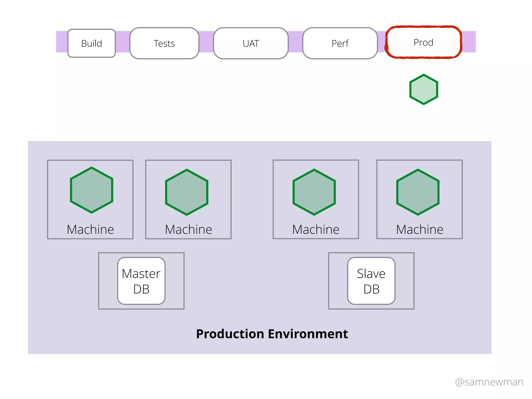
Task: Click the second Machine text label
Action: pyautogui.click(x=188, y=229)
